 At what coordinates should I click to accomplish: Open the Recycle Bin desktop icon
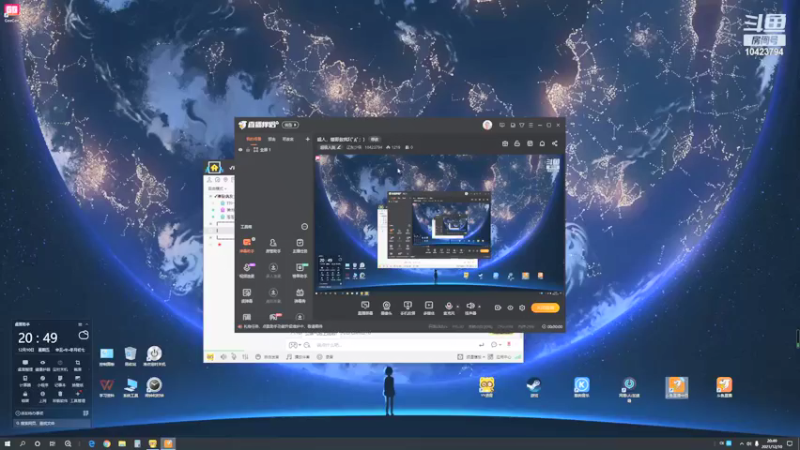pyautogui.click(x=130, y=356)
